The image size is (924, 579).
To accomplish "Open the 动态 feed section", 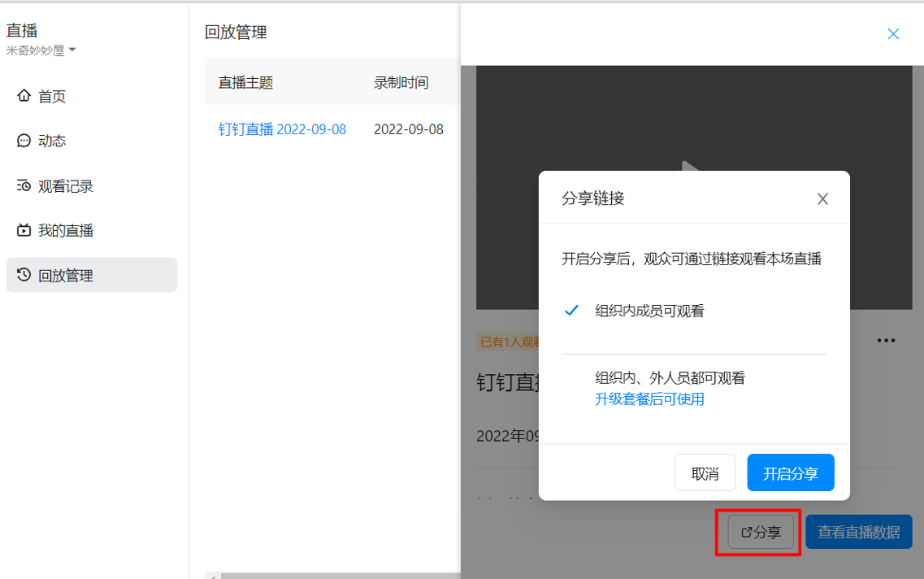I will click(52, 141).
